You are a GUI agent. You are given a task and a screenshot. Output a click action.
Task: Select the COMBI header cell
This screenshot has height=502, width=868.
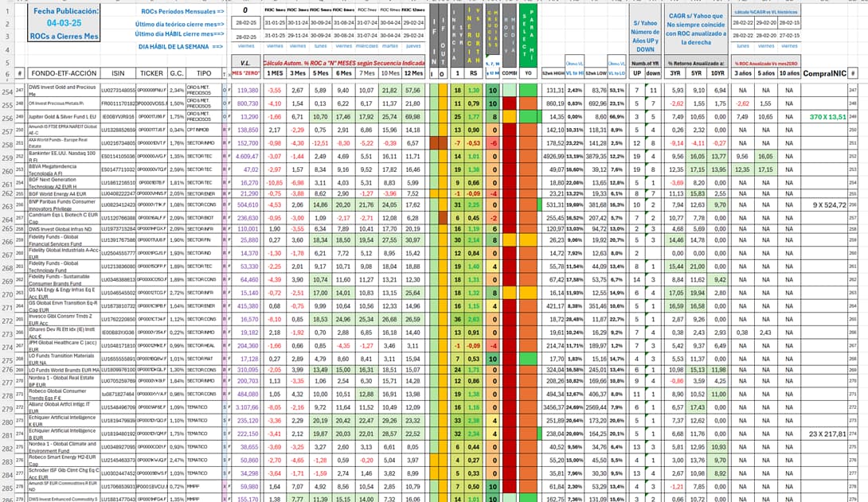[x=510, y=73]
